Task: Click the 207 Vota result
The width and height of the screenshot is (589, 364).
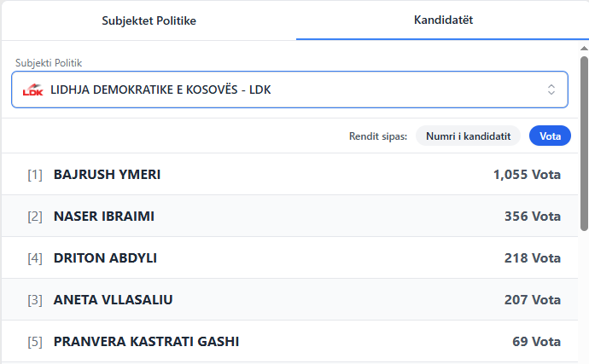Action: 533,300
